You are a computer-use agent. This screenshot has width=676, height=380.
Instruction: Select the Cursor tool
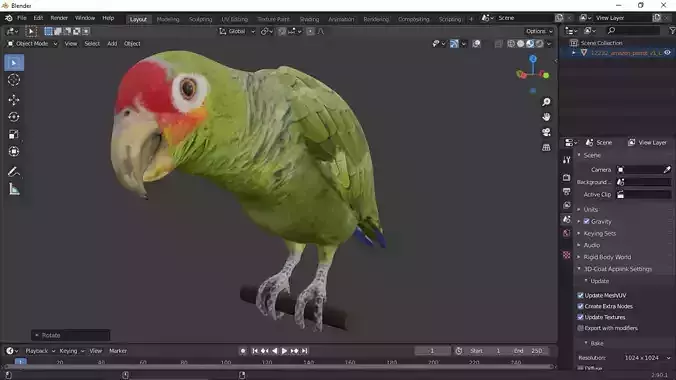click(x=14, y=80)
